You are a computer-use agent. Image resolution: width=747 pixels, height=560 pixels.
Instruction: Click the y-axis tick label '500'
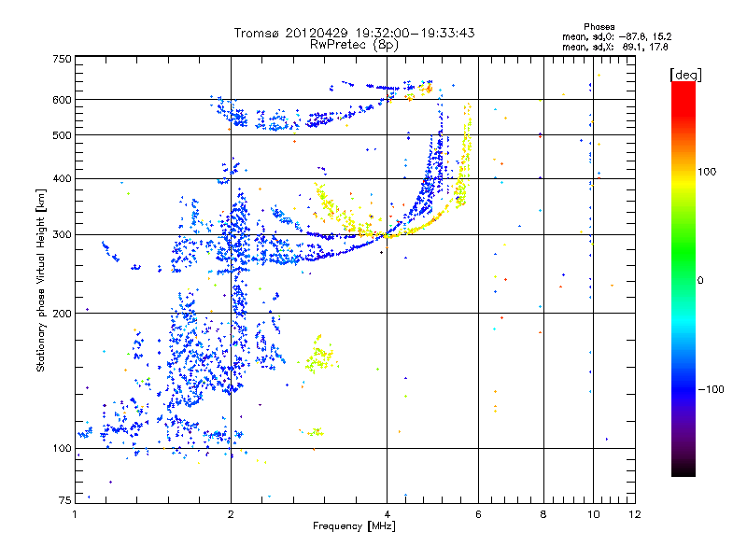pos(62,135)
